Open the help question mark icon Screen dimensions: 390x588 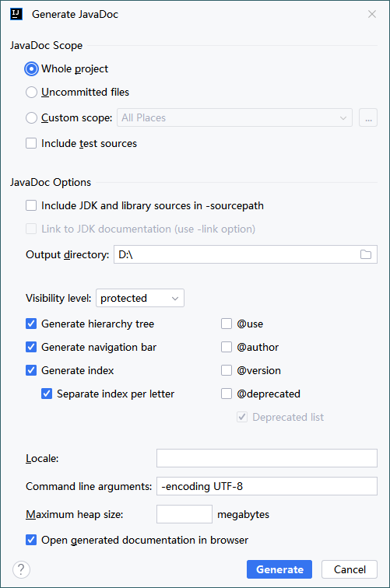(21, 569)
